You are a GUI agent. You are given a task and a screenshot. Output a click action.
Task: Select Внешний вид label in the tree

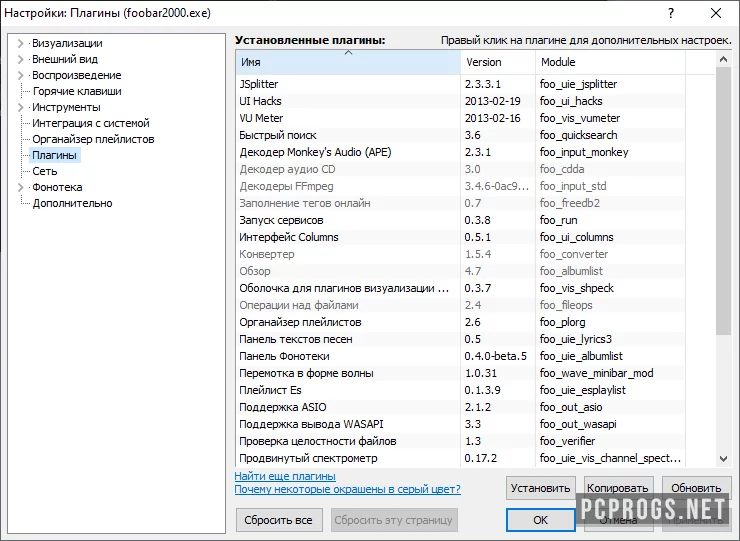pos(65,59)
